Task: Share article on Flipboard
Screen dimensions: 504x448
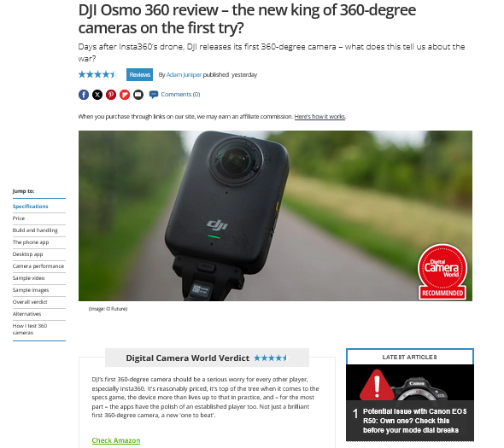Action: coord(125,95)
